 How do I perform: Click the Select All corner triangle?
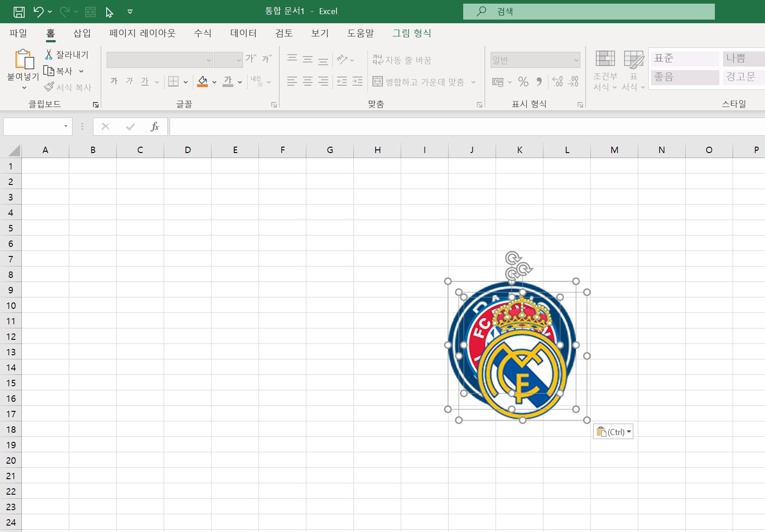pos(14,150)
